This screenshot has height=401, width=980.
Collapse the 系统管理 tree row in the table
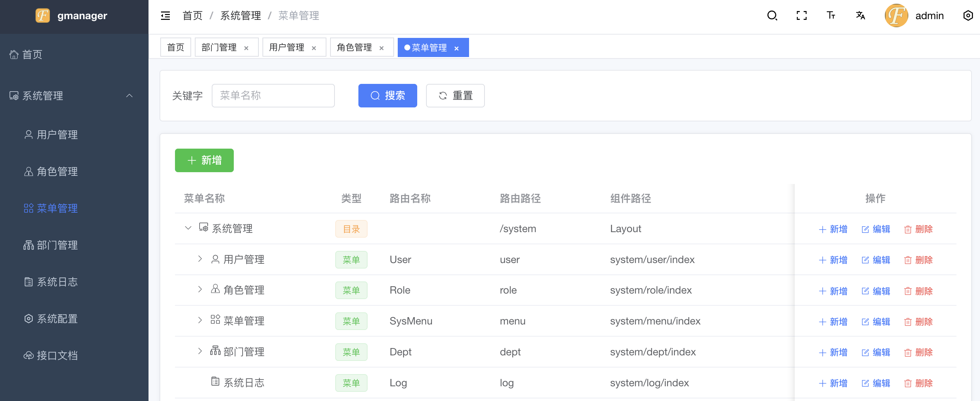pyautogui.click(x=188, y=228)
